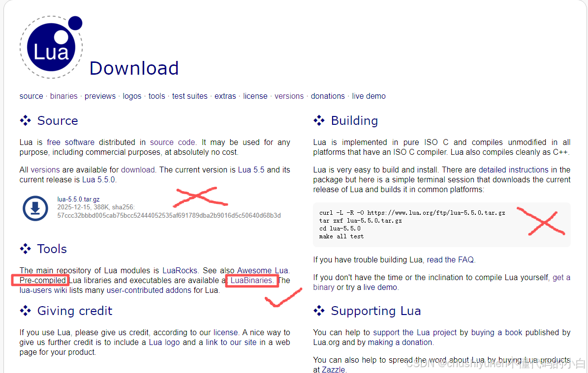Open the logos navigation link

pos(132,96)
